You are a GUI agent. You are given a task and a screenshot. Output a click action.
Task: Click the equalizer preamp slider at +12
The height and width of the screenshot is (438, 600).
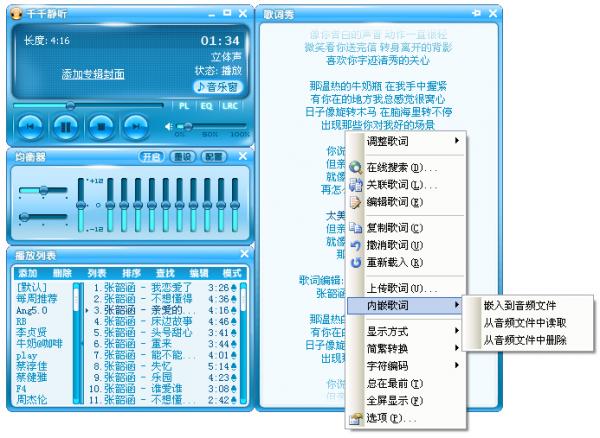point(81,204)
